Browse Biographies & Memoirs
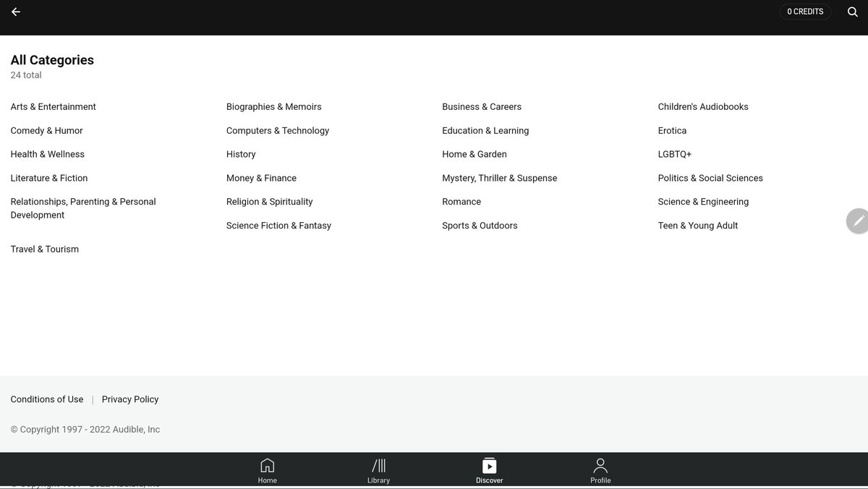Image resolution: width=868 pixels, height=489 pixels. click(x=274, y=107)
